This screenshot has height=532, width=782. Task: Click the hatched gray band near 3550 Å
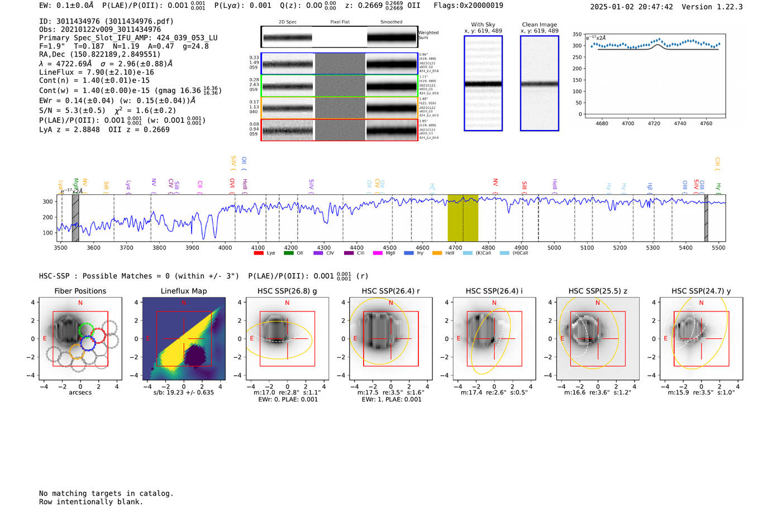tap(75, 218)
